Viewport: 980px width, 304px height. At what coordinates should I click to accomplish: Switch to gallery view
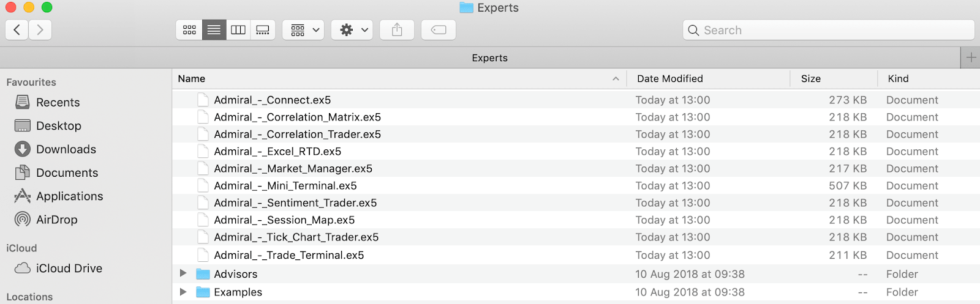pyautogui.click(x=263, y=30)
